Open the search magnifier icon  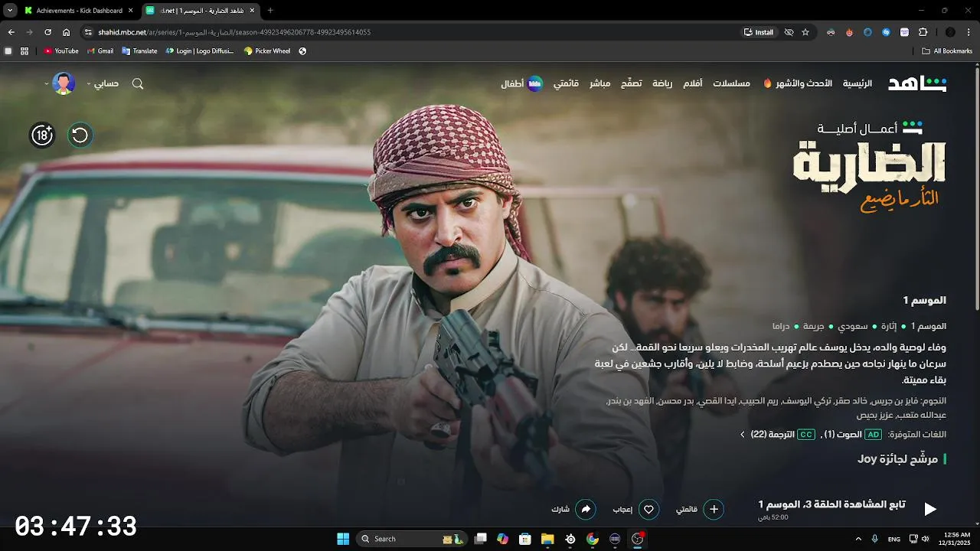138,83
